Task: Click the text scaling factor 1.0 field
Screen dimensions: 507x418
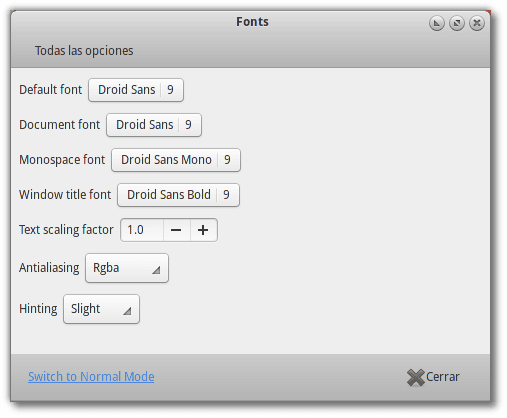Action: (142, 230)
